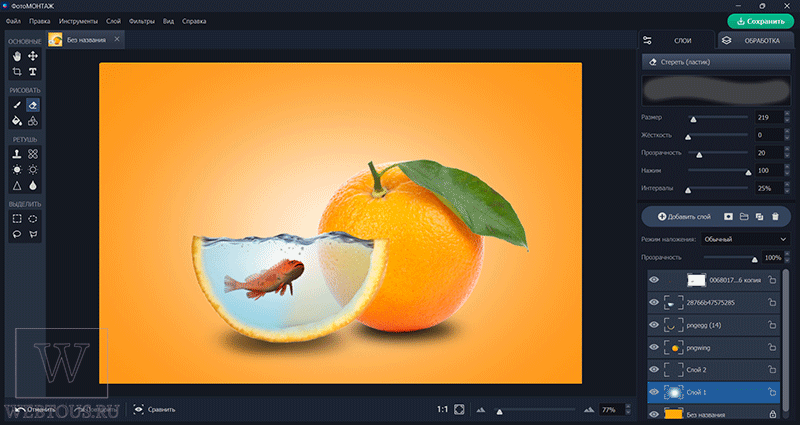Toggle lock on pngegg (14) layer

[x=772, y=325]
